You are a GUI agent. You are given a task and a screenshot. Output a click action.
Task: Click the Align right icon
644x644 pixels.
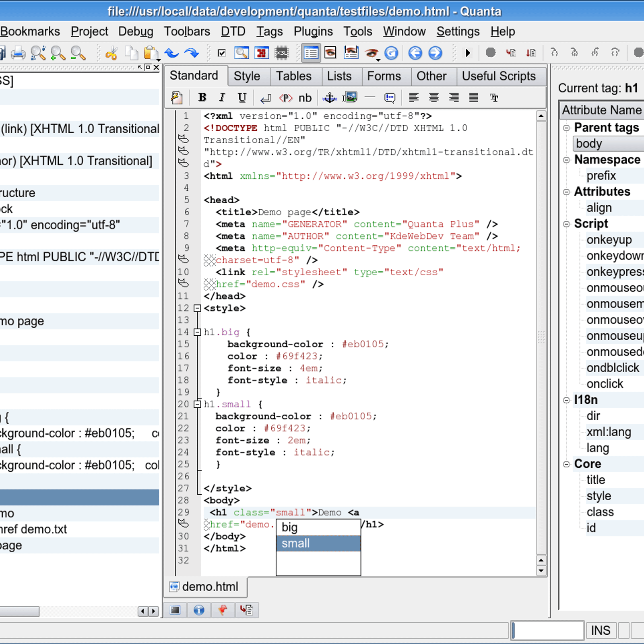pyautogui.click(x=454, y=97)
